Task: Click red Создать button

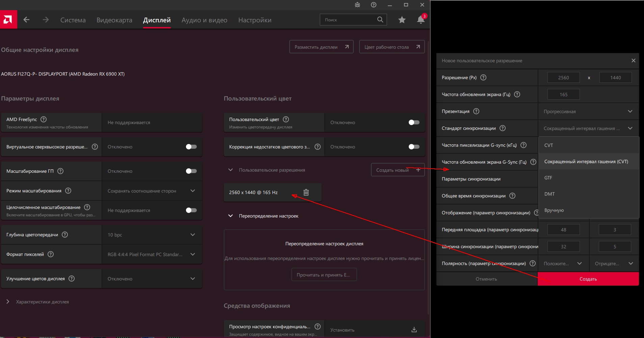Action: pyautogui.click(x=588, y=279)
